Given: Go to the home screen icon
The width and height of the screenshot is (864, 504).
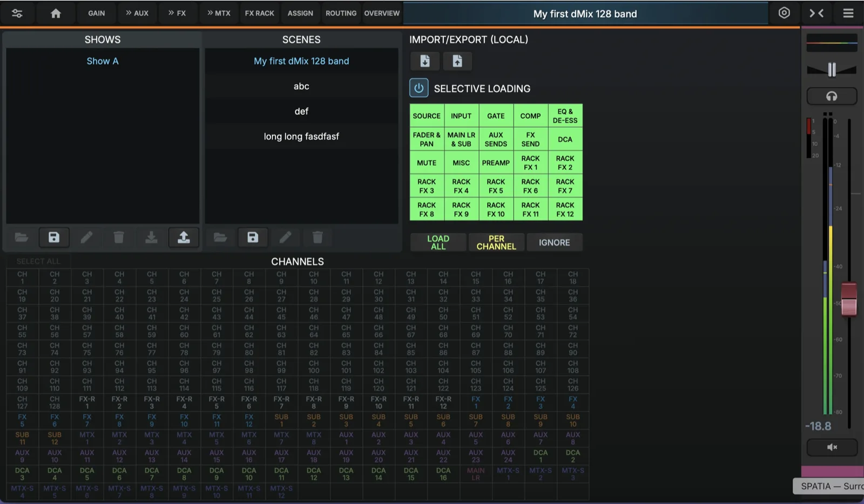Looking at the screenshot, I should (56, 13).
